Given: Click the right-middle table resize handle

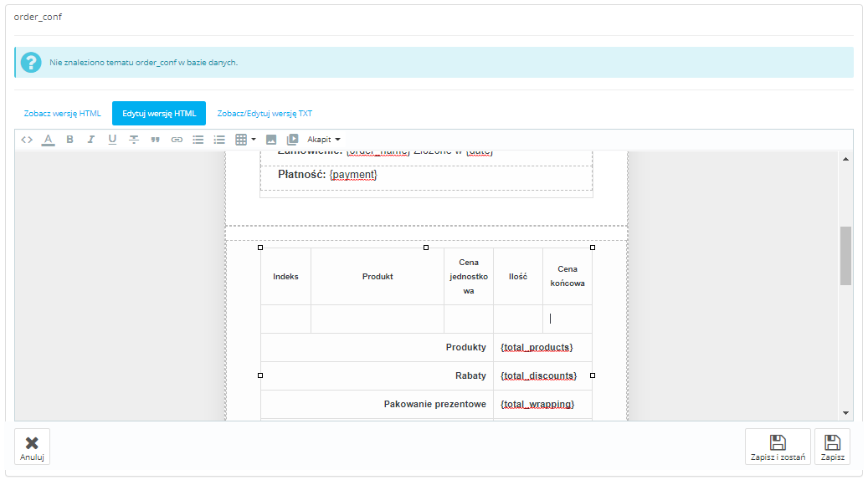Looking at the screenshot, I should coord(593,375).
